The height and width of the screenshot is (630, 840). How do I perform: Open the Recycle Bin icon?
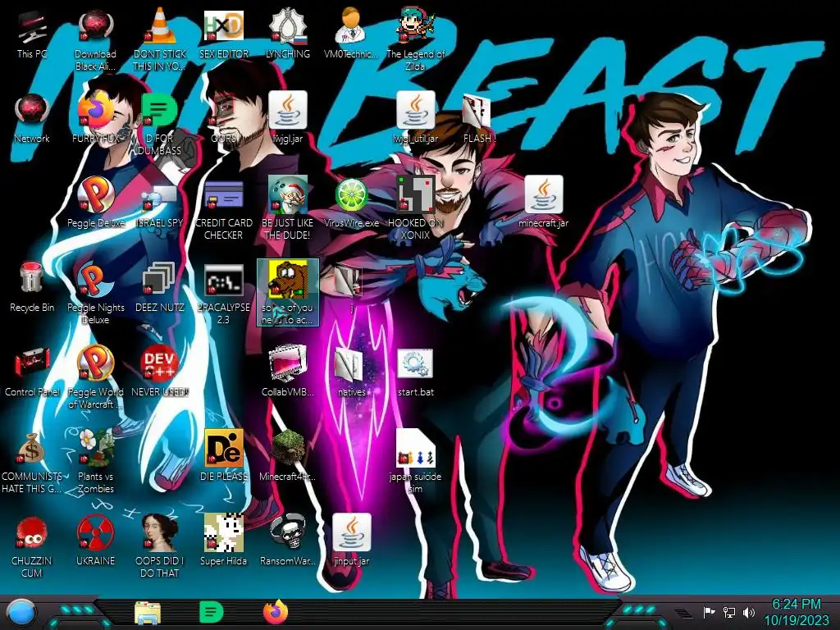coord(32,288)
